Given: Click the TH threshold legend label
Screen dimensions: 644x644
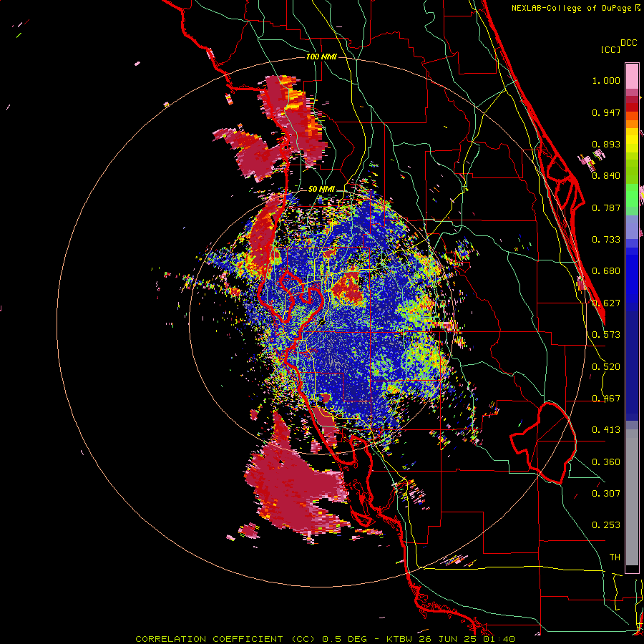Looking at the screenshot, I should (x=615, y=557).
